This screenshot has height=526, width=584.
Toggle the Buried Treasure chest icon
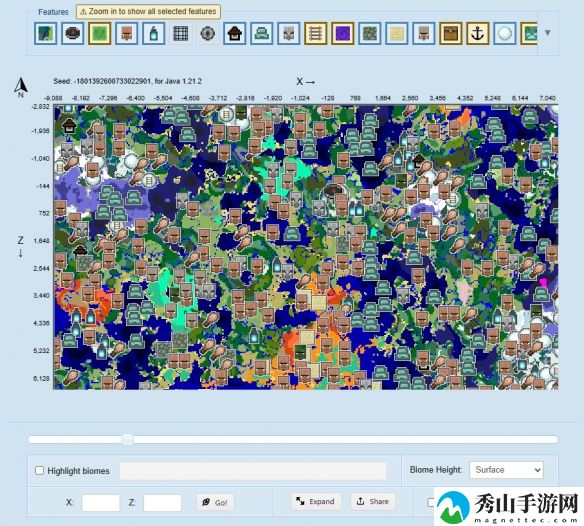(x=451, y=34)
